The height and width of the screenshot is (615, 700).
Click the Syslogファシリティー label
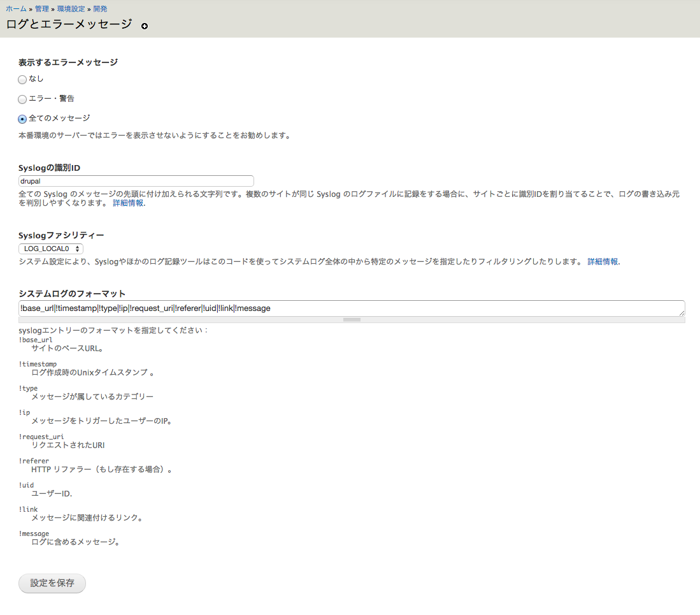[x=61, y=235]
